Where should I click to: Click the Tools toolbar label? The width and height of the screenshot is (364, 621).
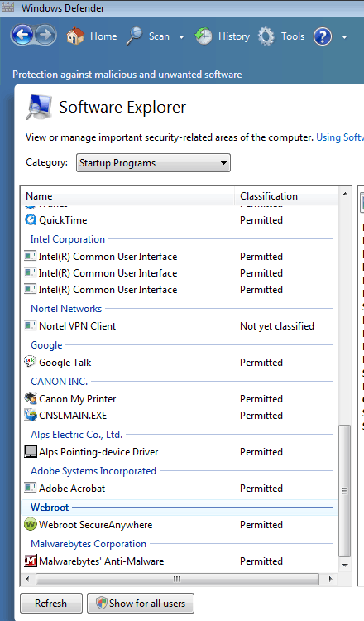click(x=293, y=36)
